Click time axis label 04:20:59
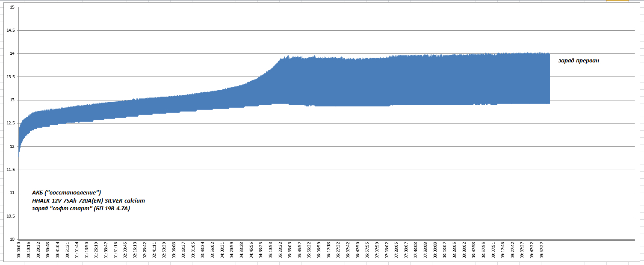Image resolution: width=644 pixels, height=265 pixels. 232,250
